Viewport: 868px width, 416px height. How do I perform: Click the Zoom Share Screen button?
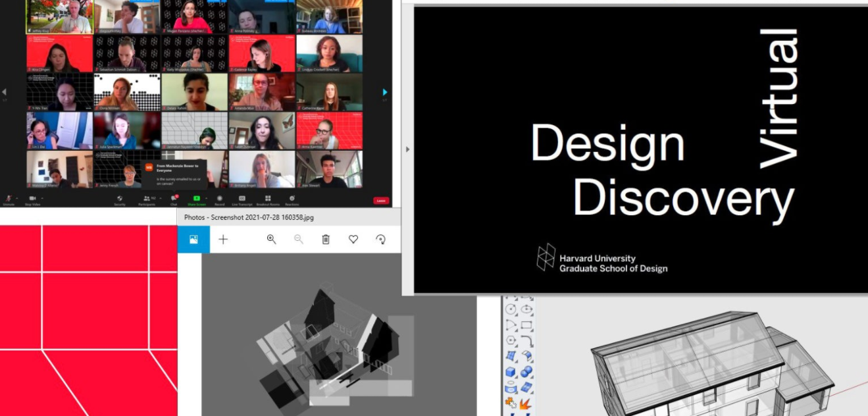coord(196,199)
